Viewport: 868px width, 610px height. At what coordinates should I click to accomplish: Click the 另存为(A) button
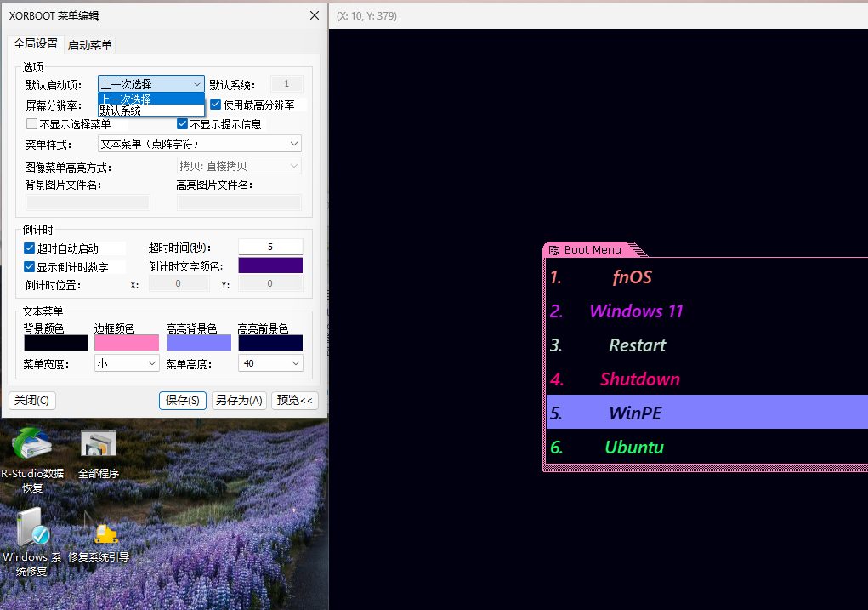click(239, 400)
